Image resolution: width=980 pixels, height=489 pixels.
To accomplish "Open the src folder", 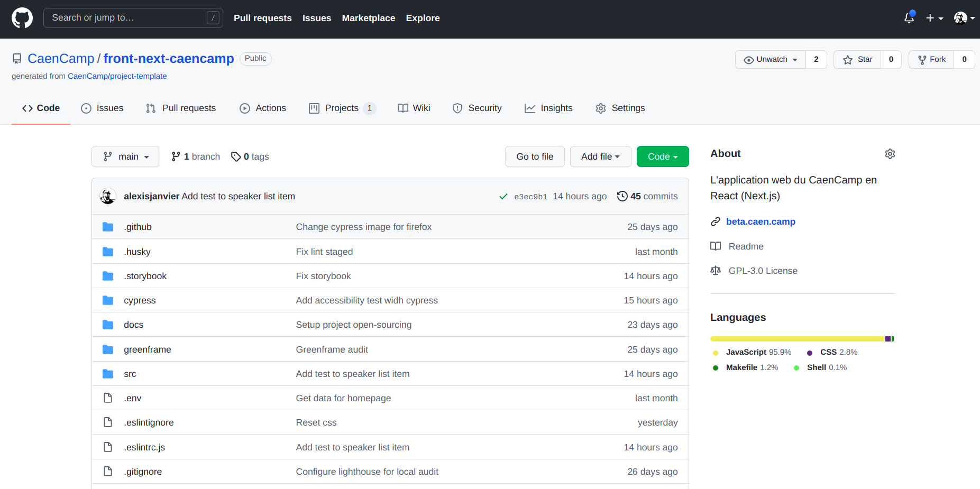I will [x=130, y=374].
